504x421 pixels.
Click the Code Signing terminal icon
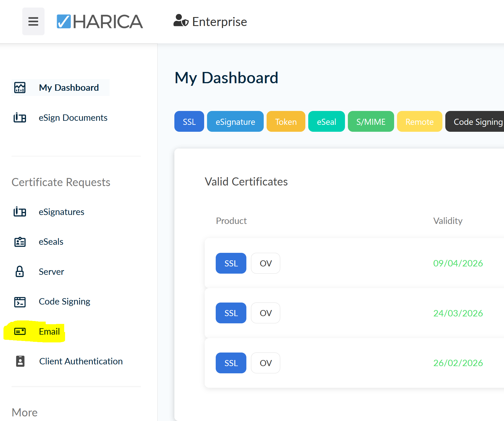pyautogui.click(x=20, y=302)
